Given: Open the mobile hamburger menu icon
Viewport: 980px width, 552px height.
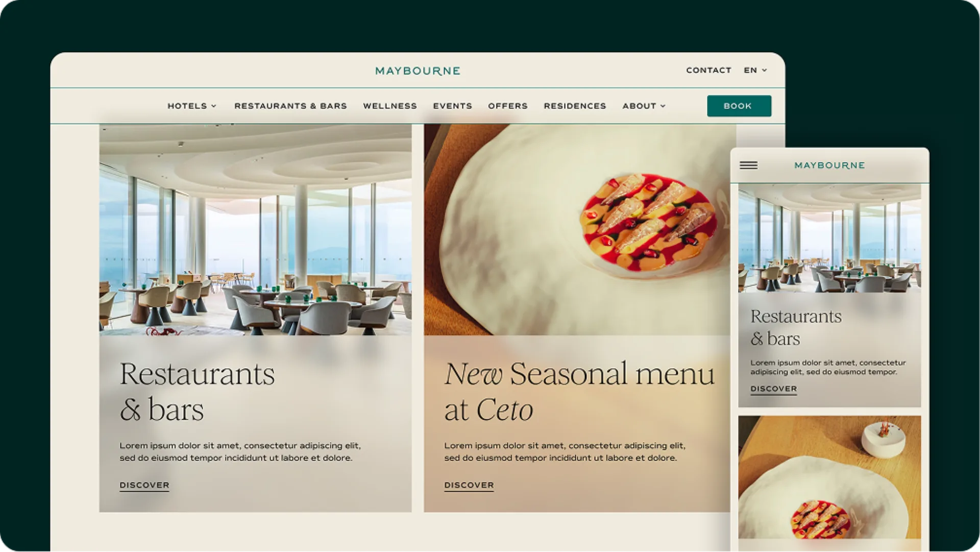Looking at the screenshot, I should [x=748, y=165].
